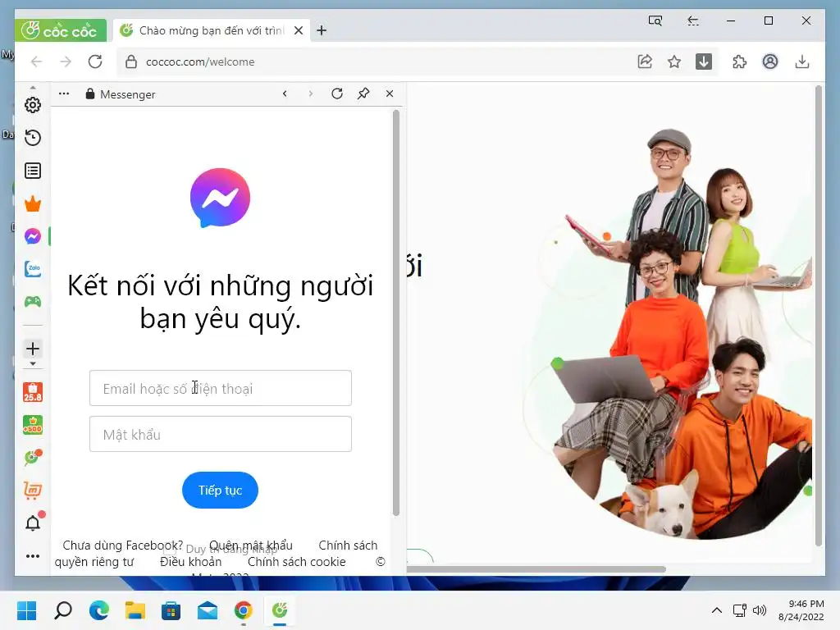Click the coccoc.com/welcome address bar
This screenshot has height=630, width=840.
pyautogui.click(x=375, y=62)
